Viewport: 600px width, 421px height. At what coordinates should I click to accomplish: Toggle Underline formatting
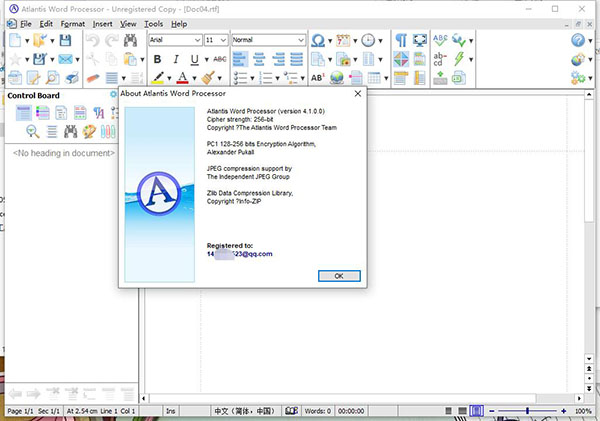[x=194, y=59]
